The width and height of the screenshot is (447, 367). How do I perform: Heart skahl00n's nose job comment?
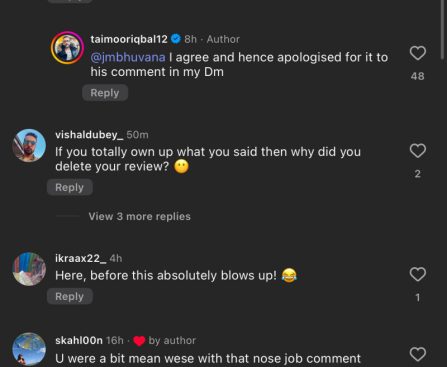(418, 354)
